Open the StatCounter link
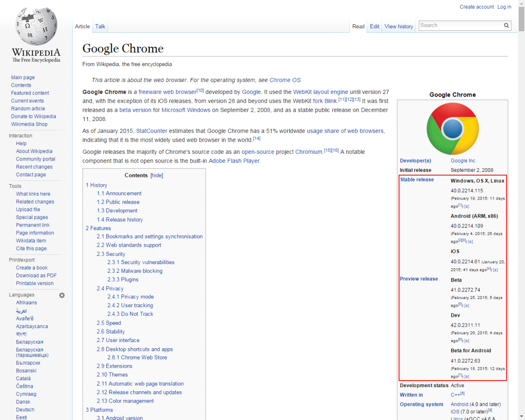 151,131
